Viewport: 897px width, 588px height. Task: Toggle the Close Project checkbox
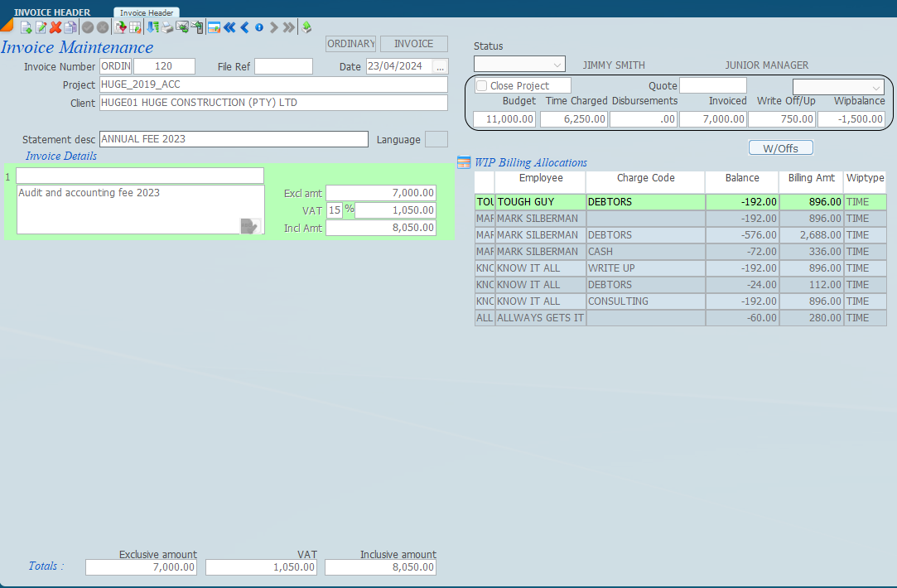[x=482, y=86]
